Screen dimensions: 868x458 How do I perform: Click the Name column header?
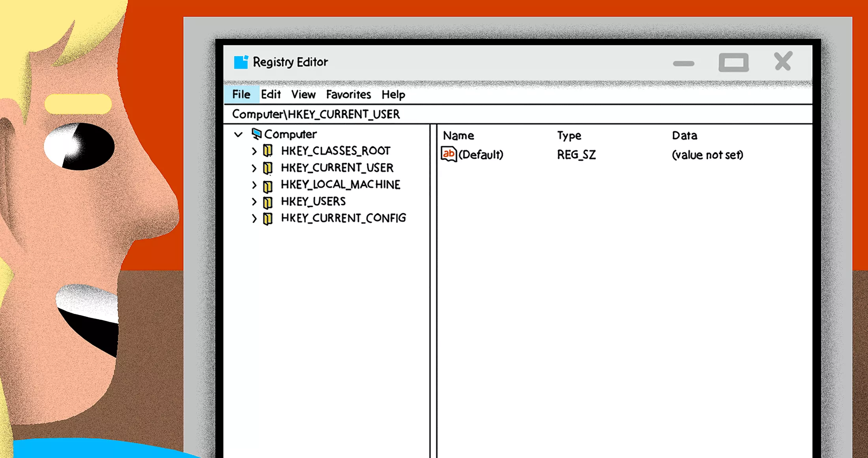coord(458,136)
